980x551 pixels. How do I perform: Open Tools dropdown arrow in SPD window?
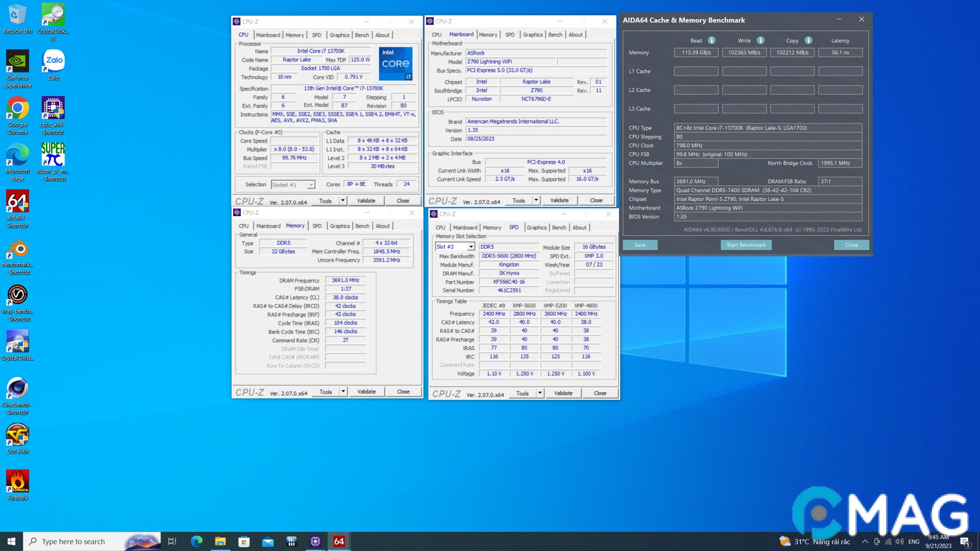point(540,393)
